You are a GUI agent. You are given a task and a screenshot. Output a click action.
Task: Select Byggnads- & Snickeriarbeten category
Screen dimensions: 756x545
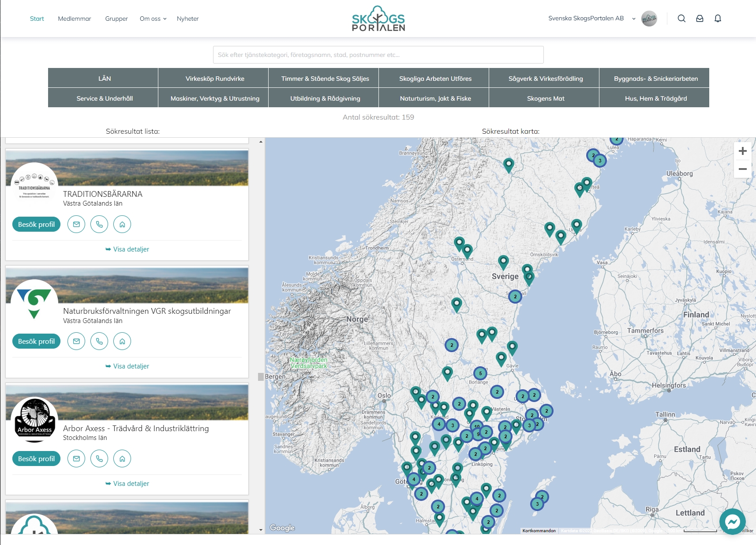point(655,78)
